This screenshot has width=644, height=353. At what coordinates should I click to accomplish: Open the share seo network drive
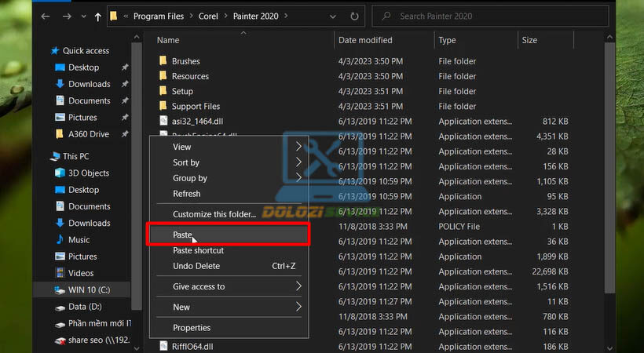(99, 340)
